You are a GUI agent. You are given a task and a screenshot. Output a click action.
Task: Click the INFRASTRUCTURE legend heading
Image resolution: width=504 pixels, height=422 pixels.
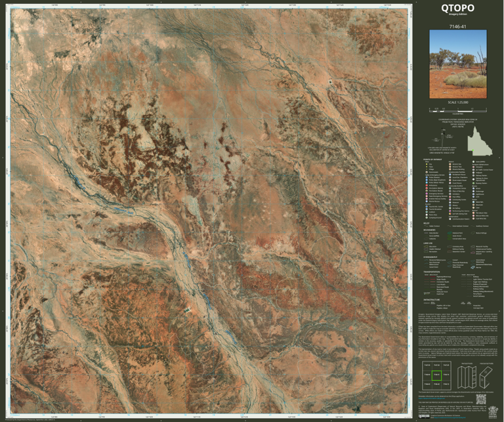coord(432,299)
